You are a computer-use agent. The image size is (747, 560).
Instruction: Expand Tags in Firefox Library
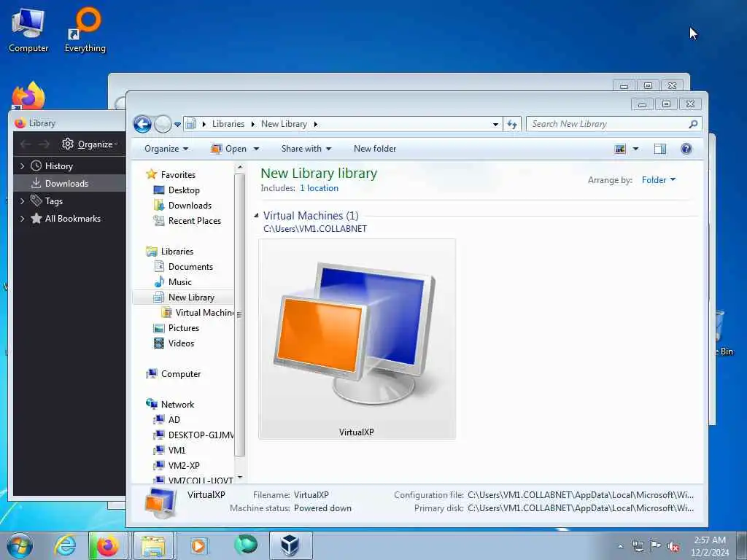tap(22, 201)
